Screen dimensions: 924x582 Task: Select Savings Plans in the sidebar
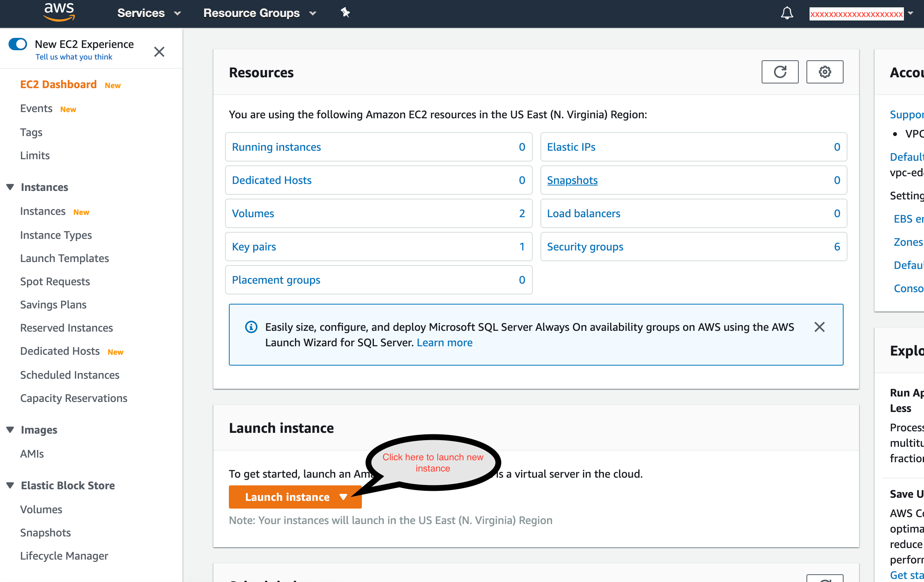[x=53, y=305]
